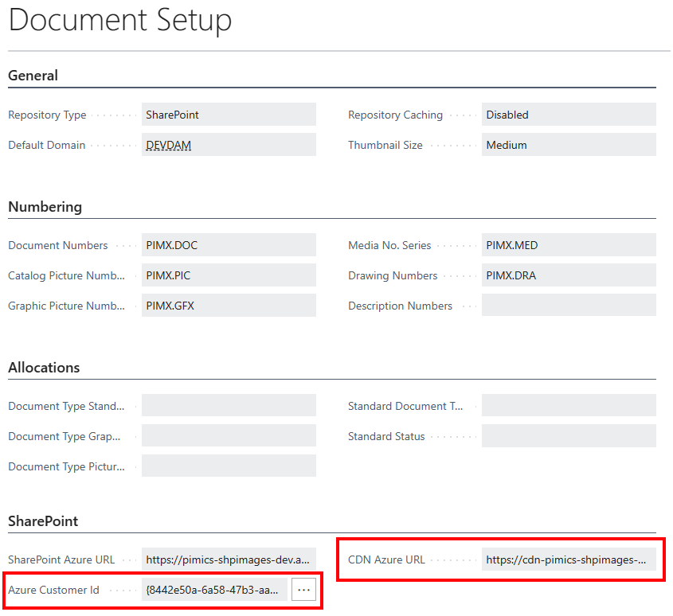The image size is (673, 616).
Task: Click the empty Document Type Picture field
Action: (x=229, y=466)
